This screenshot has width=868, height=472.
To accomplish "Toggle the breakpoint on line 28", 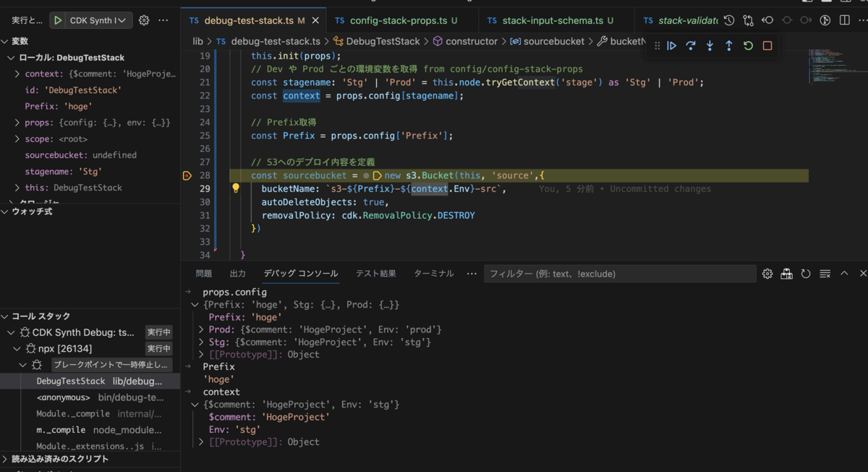I will click(x=187, y=175).
